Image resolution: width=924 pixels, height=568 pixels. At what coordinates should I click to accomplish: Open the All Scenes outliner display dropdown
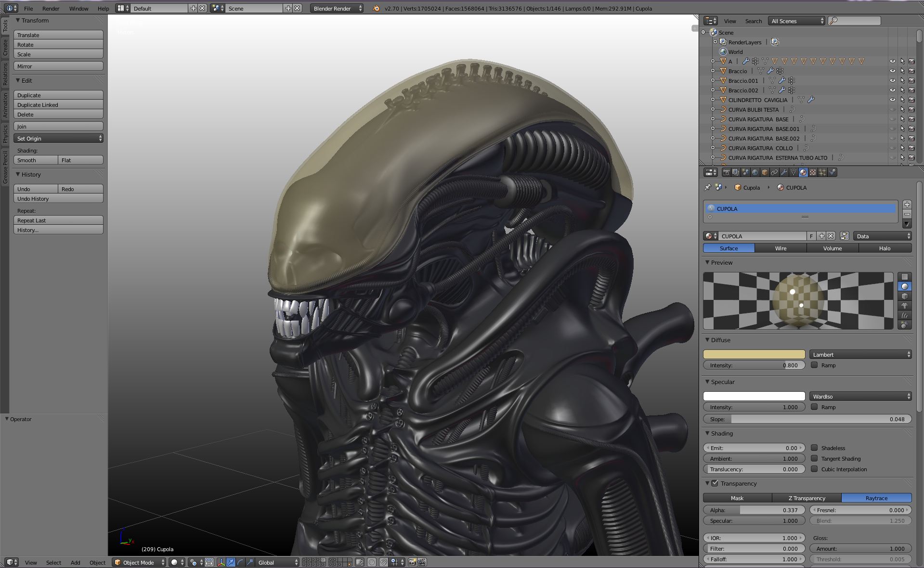pos(797,21)
